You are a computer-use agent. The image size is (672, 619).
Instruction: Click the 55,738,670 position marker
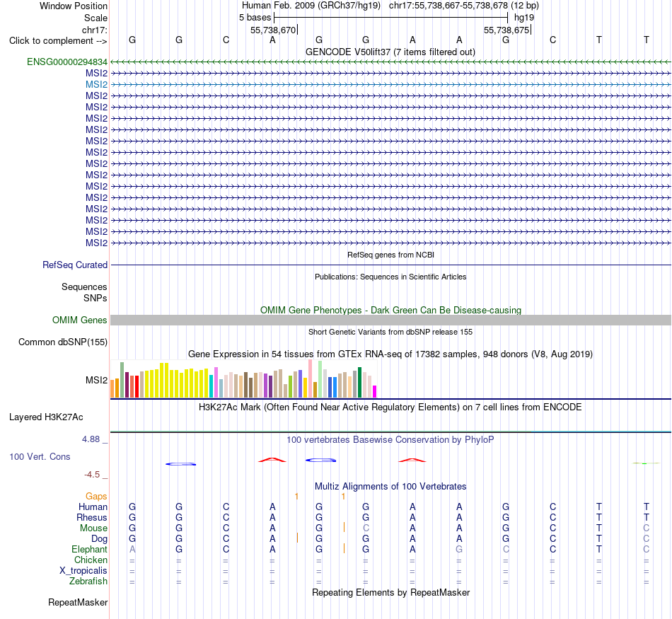click(x=274, y=30)
